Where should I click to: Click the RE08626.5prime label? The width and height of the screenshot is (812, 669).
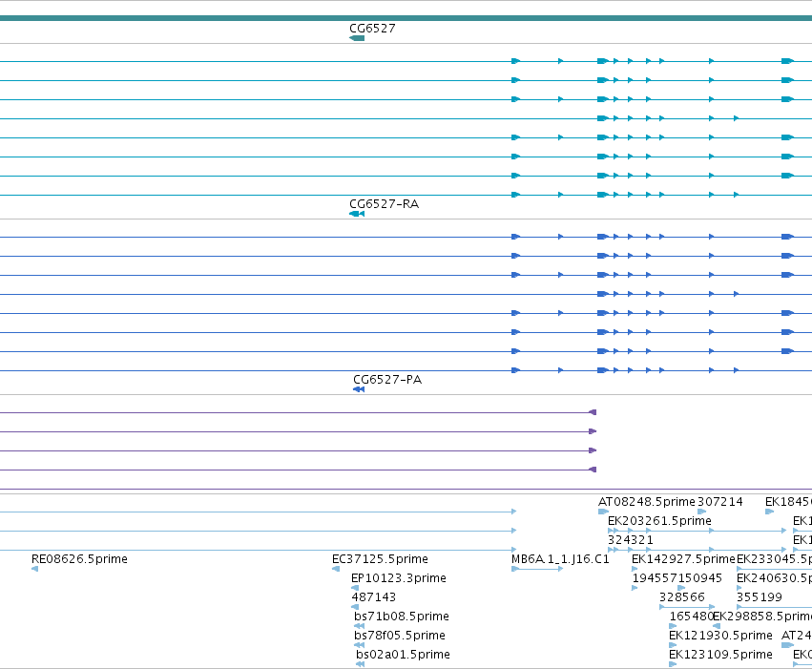79,559
